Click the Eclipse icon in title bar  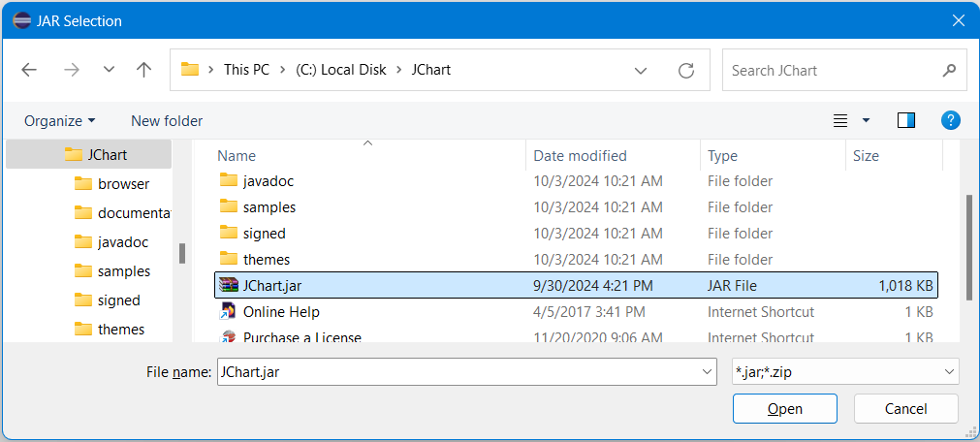click(x=21, y=20)
